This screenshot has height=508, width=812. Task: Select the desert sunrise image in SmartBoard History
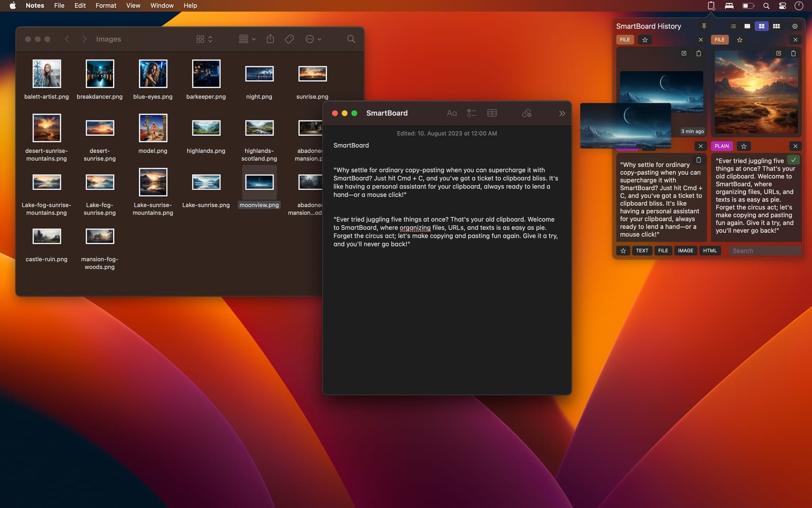click(x=756, y=92)
